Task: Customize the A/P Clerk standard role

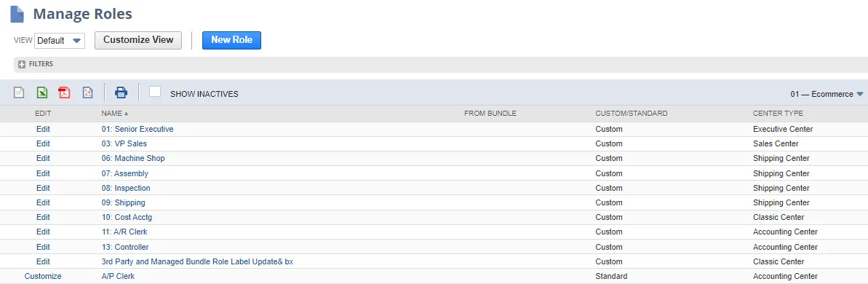Action: (x=43, y=276)
